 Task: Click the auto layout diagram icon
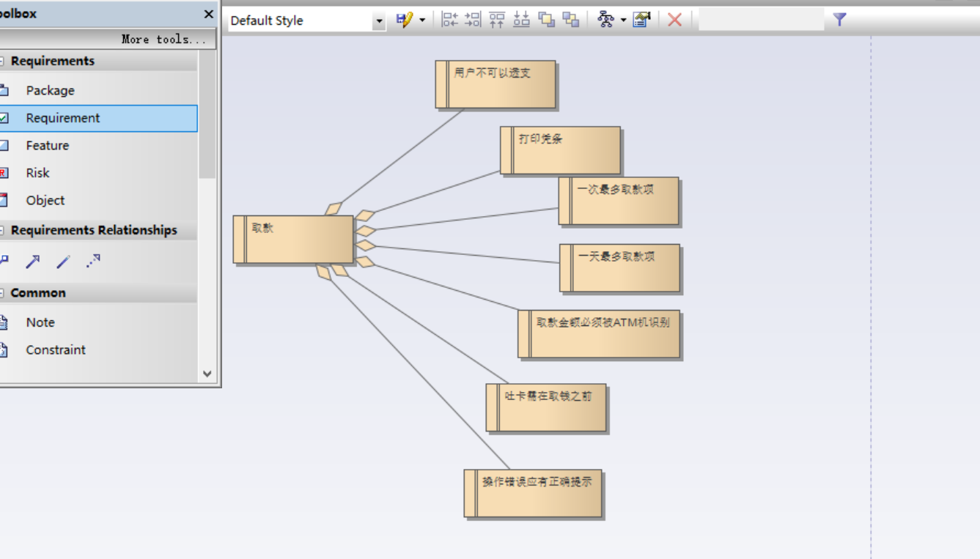point(605,20)
